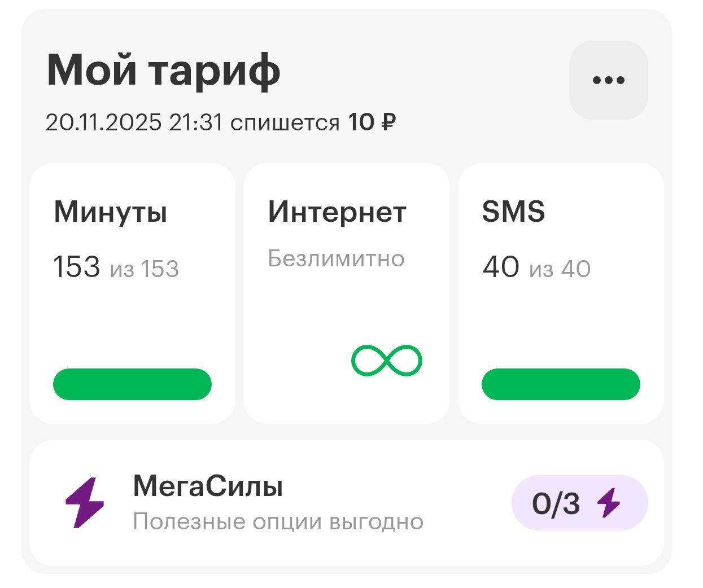Click the green infinity icon
This screenshot has height=588, width=703.
(x=387, y=361)
